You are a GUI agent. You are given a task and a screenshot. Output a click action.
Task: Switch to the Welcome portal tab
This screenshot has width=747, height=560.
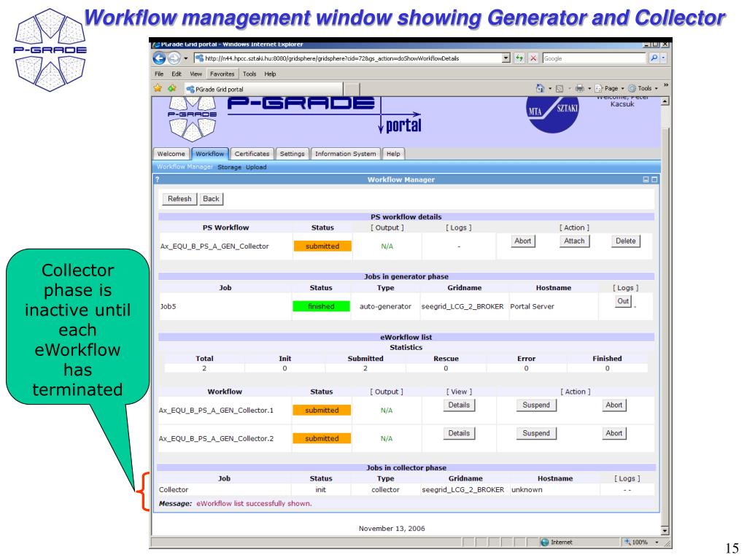[x=171, y=154]
